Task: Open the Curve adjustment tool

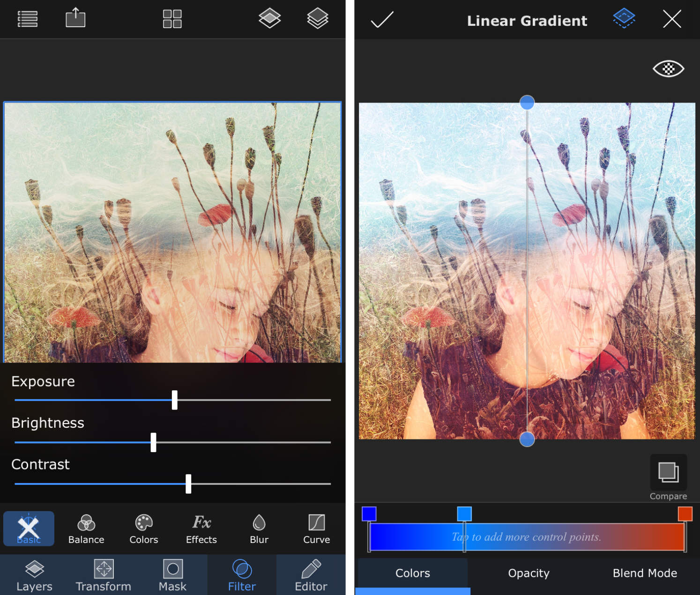Action: point(316,528)
